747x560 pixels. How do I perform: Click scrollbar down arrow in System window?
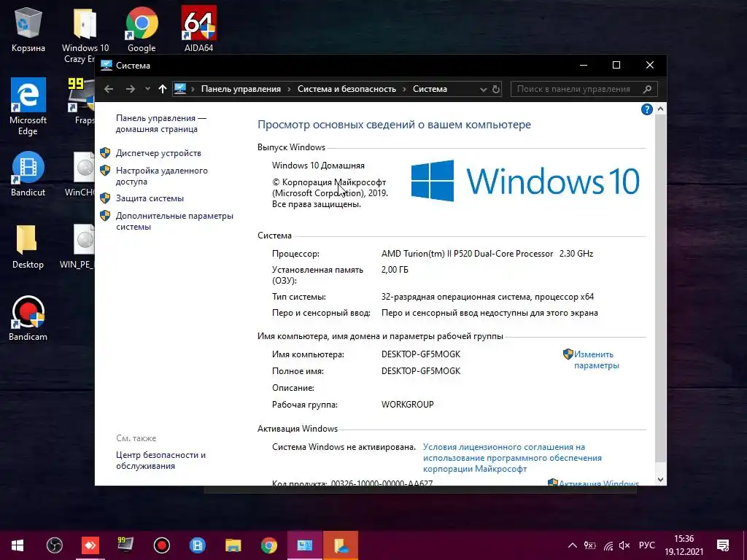point(660,480)
